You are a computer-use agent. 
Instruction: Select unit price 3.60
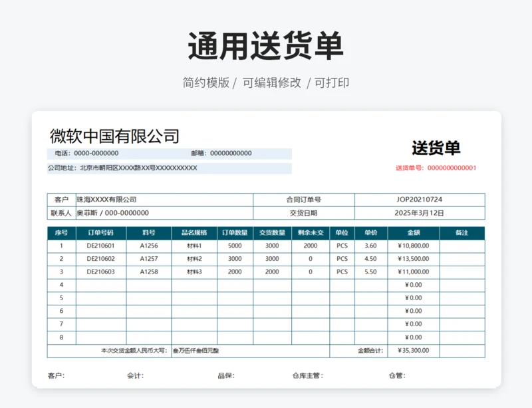[370, 246]
